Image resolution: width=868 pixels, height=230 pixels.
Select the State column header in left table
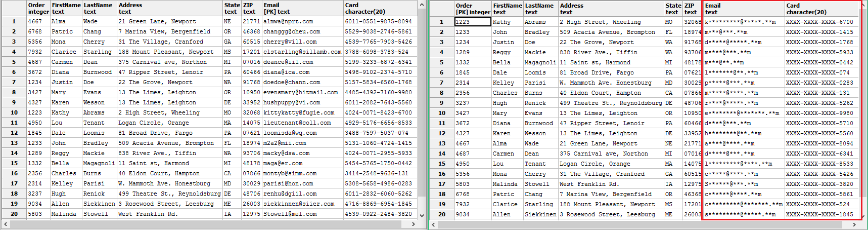click(x=232, y=8)
